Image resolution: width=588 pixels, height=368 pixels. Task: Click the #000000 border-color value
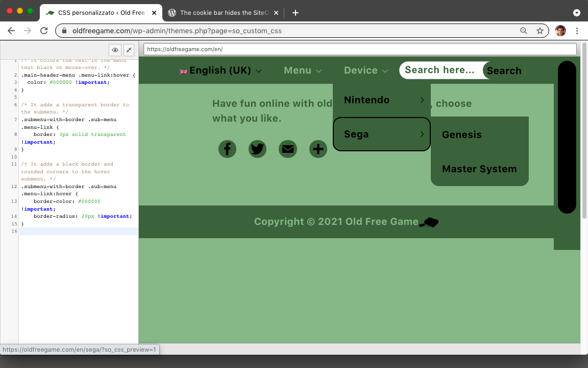(89, 201)
